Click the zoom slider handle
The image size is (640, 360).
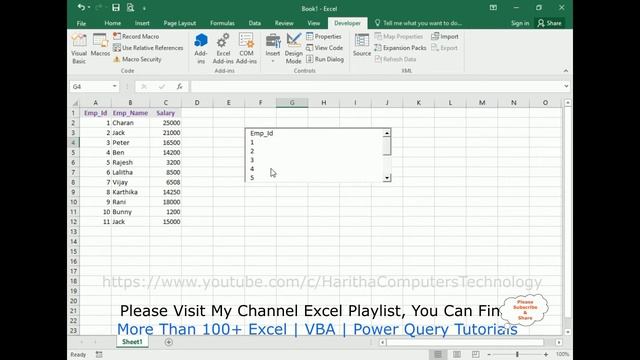517,354
